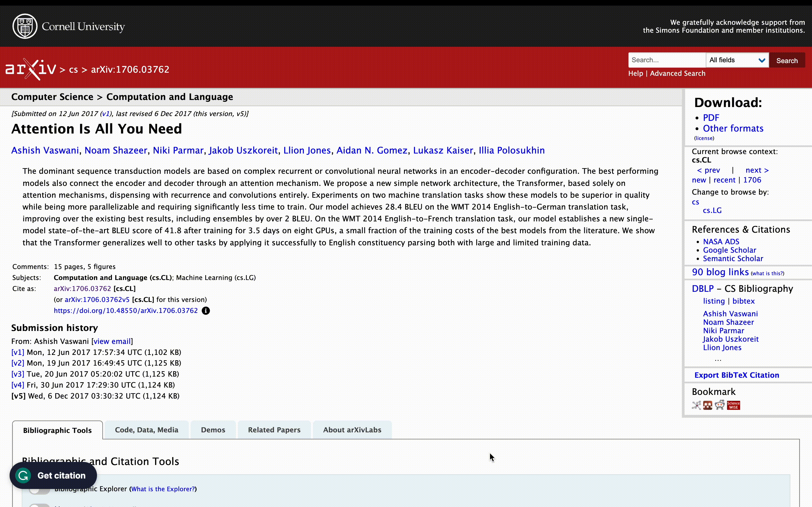Open the Advanced Search link
This screenshot has height=507, width=812.
(678, 73)
